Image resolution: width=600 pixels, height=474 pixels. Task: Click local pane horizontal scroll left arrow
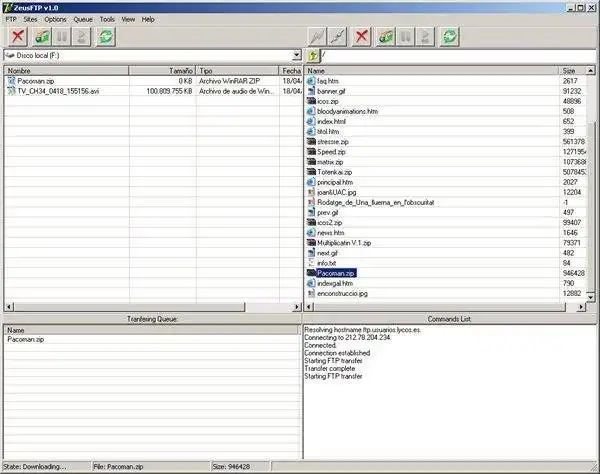click(9, 307)
